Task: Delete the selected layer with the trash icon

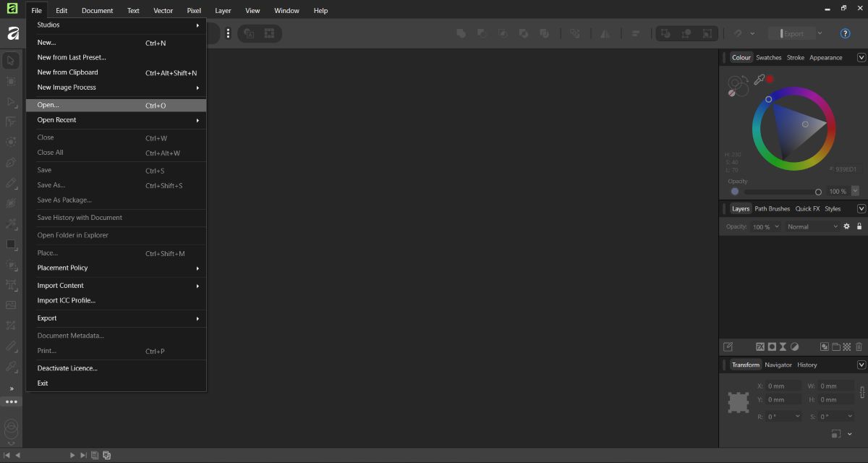Action: pos(858,347)
